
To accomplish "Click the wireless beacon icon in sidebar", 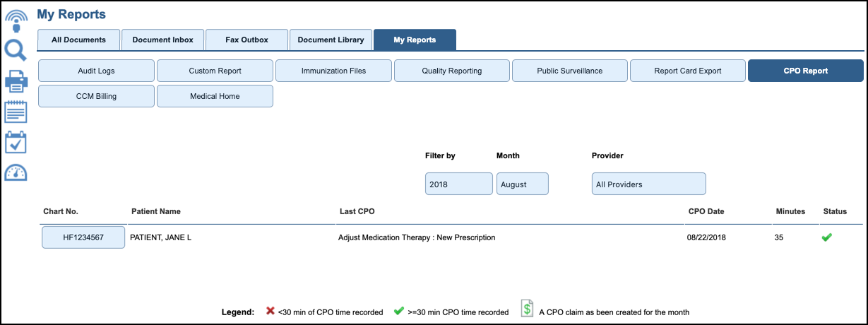I will (x=16, y=20).
